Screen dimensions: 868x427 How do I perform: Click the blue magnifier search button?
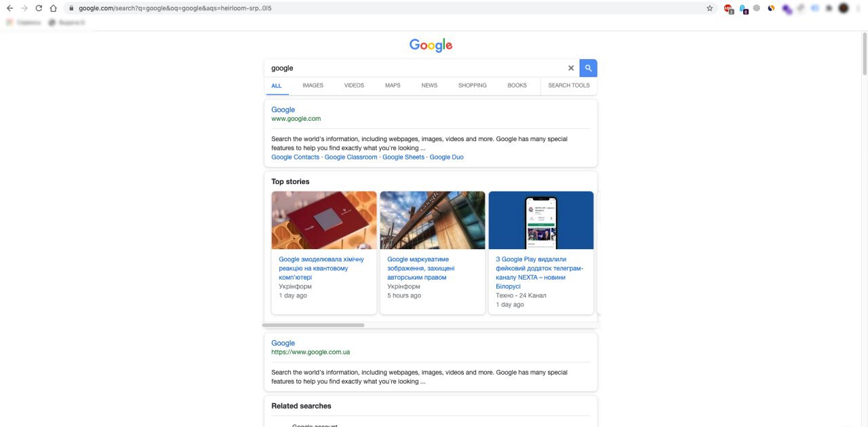pos(589,68)
